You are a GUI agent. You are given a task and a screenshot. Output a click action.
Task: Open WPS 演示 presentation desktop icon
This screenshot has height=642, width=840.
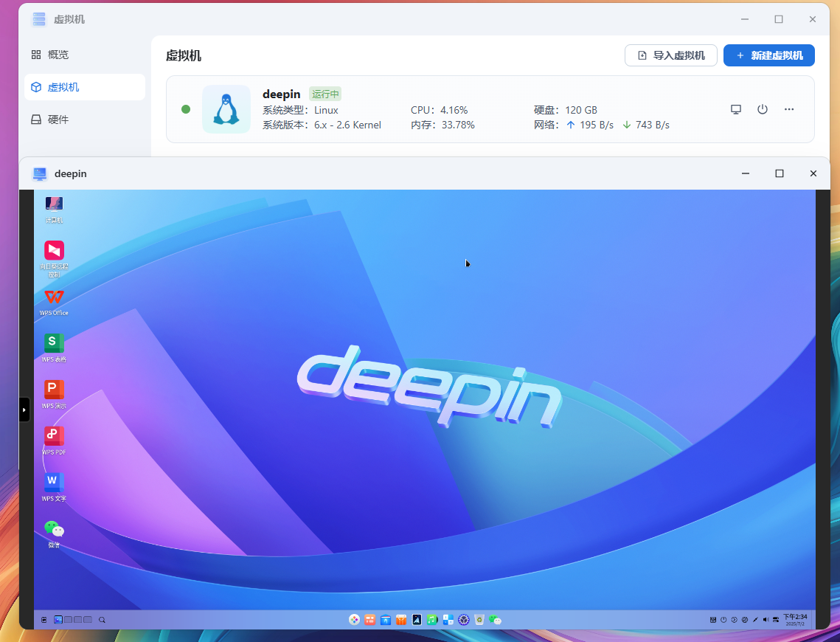(54, 390)
